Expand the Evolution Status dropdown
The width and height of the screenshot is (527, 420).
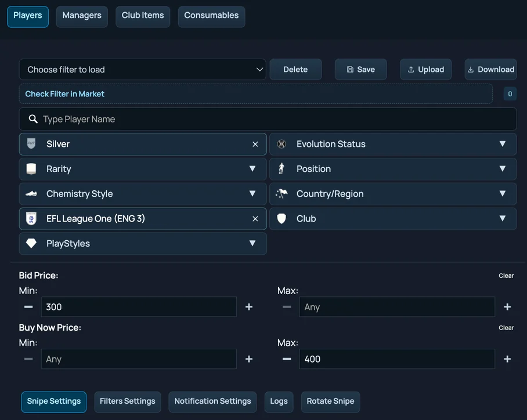tap(393, 144)
